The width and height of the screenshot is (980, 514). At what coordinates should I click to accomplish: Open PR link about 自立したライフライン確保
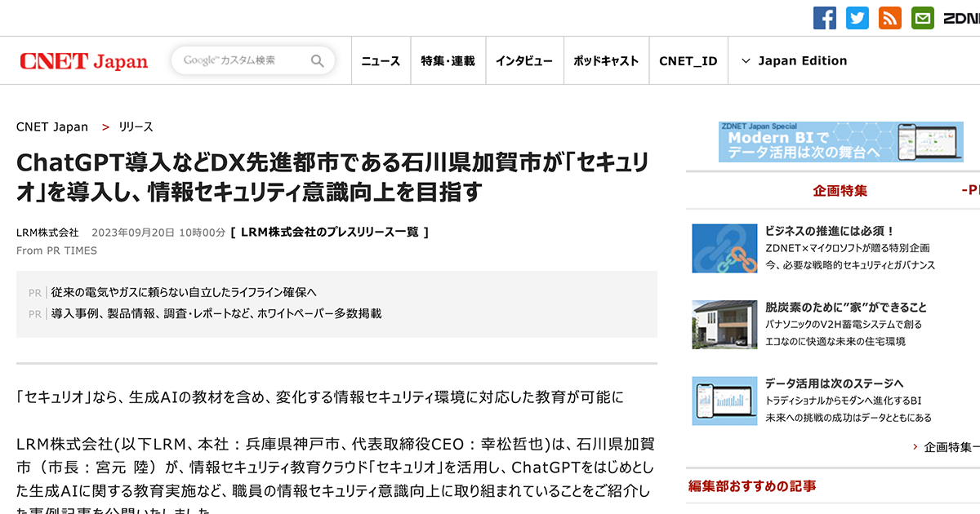184,292
